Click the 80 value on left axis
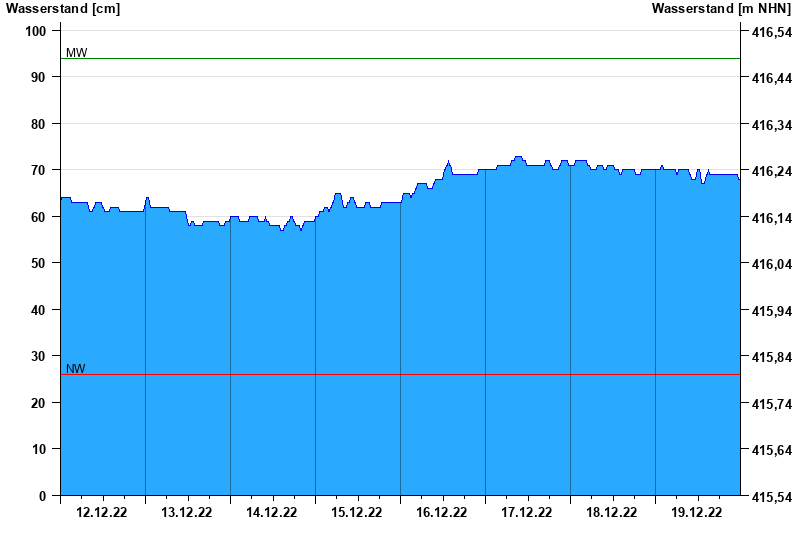 pos(39,124)
